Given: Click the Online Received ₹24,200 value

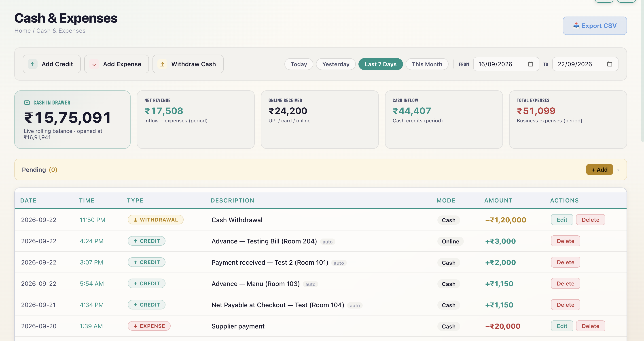Looking at the screenshot, I should [x=288, y=111].
